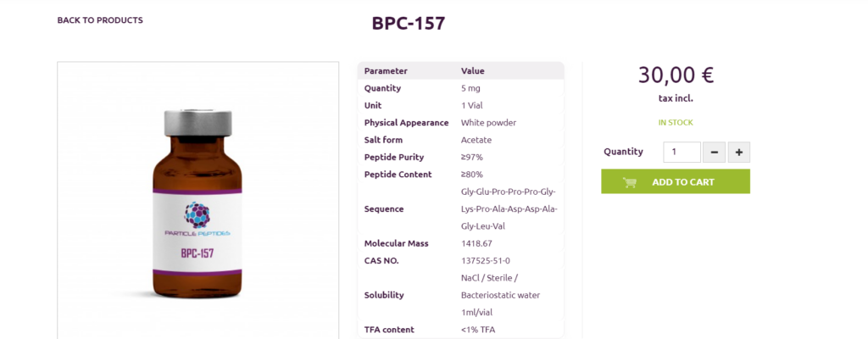Click the Acetate salt form value
868x339 pixels.
point(476,140)
